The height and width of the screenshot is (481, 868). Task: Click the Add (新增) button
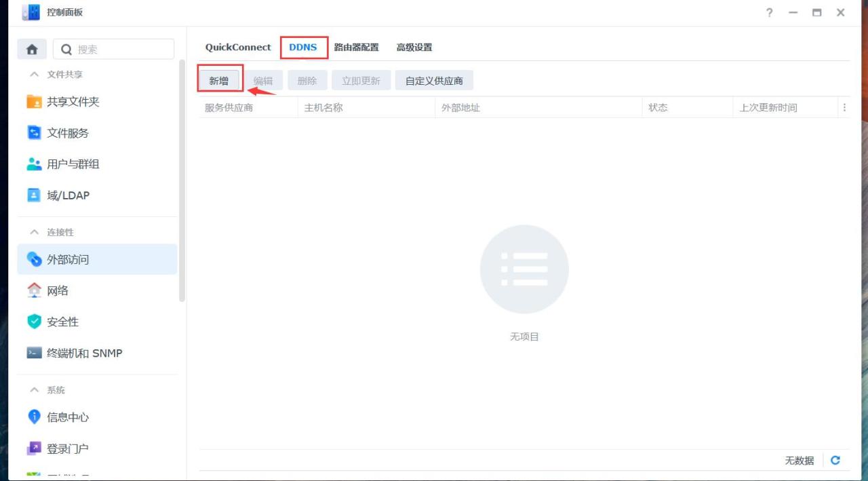click(219, 81)
